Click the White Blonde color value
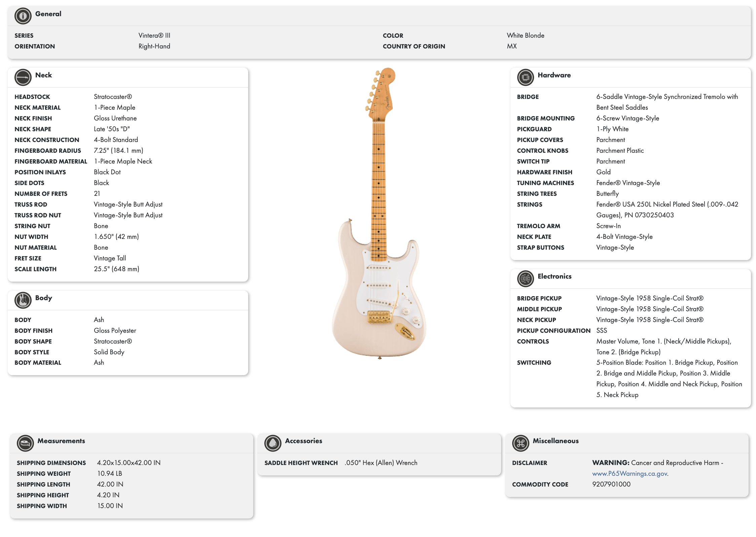 click(x=525, y=35)
